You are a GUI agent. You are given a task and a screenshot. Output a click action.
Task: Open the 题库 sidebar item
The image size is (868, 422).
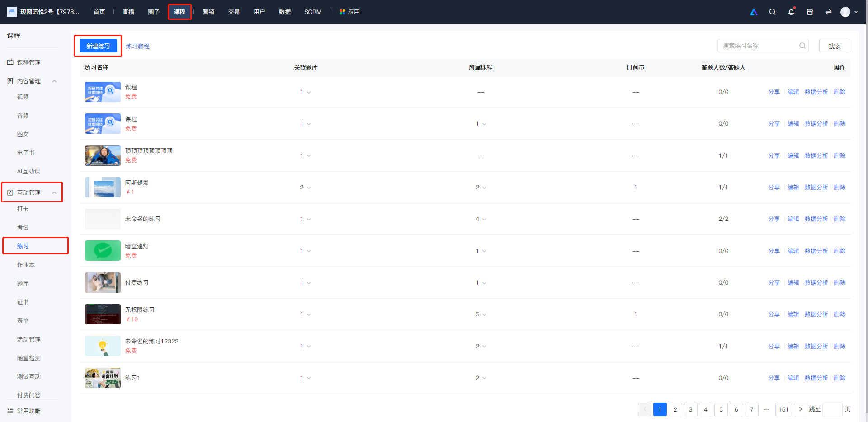coord(23,284)
